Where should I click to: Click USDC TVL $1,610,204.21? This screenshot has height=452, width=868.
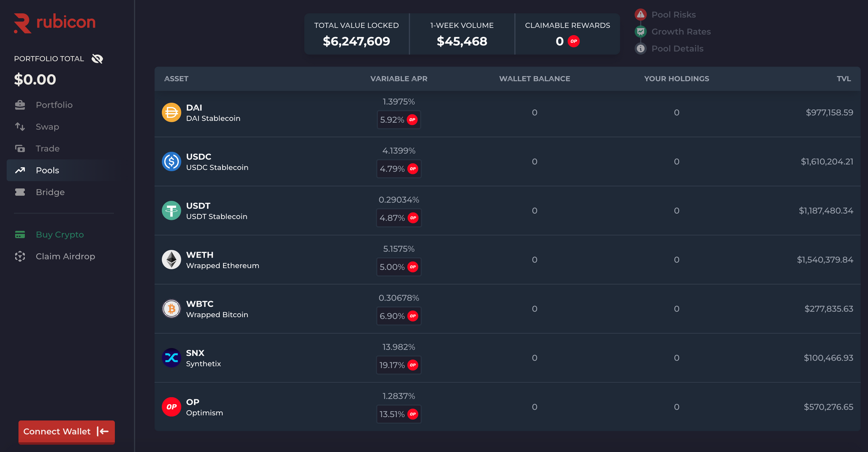(x=827, y=161)
